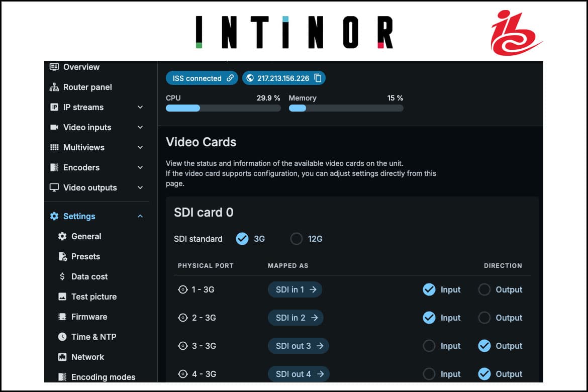Click the link icon in ISS connected

click(x=230, y=78)
